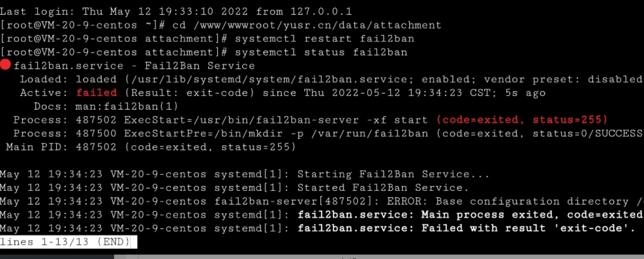
Task: Click the cd /www/wwwroot/yusr.cn/data/attachment command
Action: click(307, 25)
